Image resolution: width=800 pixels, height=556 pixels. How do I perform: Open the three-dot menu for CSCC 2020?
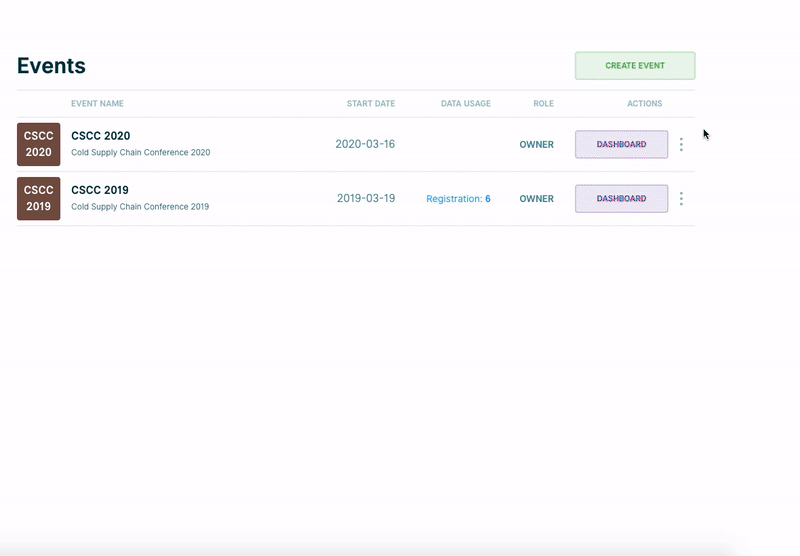(681, 144)
